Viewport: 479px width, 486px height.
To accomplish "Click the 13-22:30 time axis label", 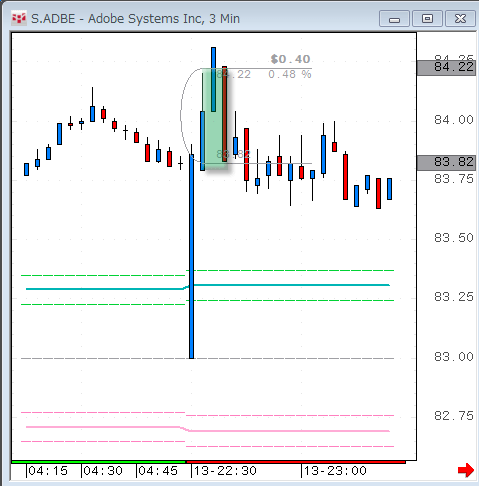I will click(225, 471).
